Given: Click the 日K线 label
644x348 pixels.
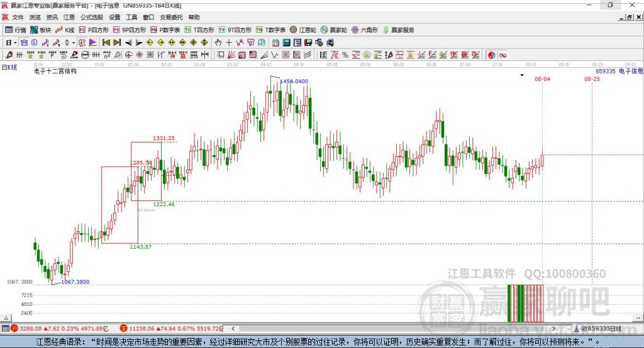Looking at the screenshot, I should 9,67.
